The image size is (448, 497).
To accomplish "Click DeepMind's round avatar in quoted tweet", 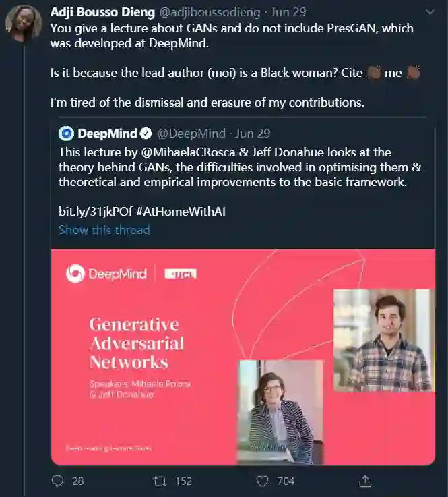I will click(x=66, y=134).
